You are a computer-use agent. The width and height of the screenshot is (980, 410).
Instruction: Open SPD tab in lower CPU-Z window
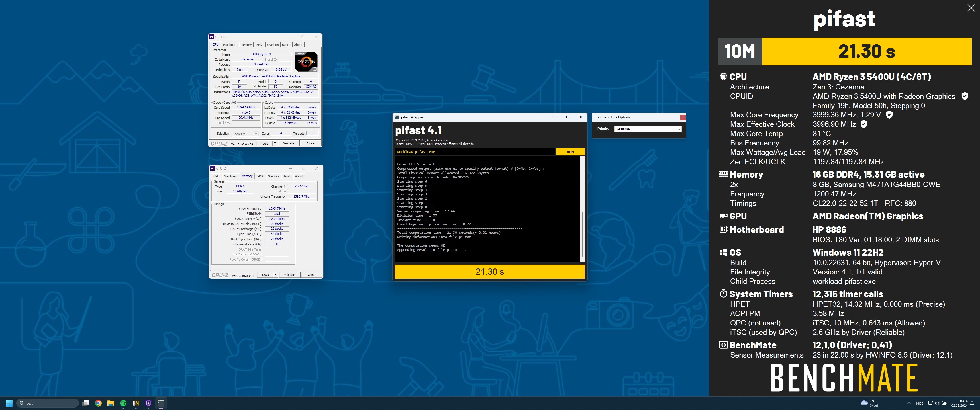(x=260, y=176)
